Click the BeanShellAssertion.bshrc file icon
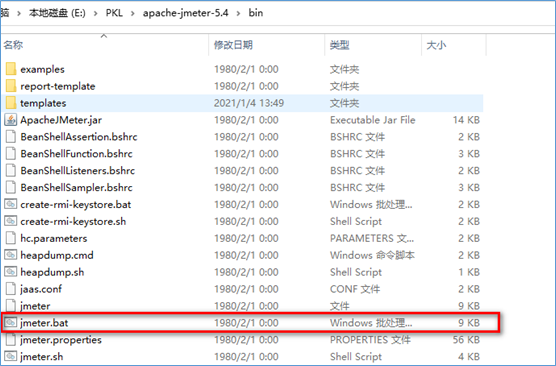Screen dimensions: 556x366 click(11, 137)
